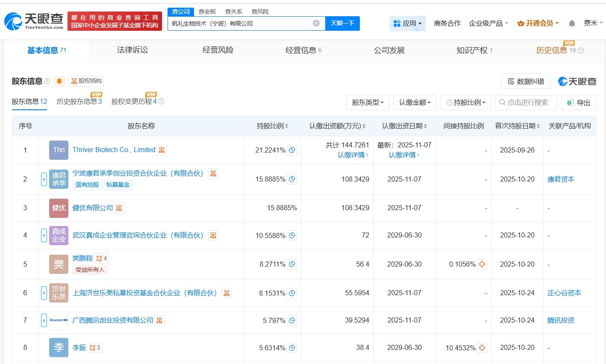
Task: Click the indirect holding icon beside 樊鹏程's 0.1056%
Action: (482, 264)
